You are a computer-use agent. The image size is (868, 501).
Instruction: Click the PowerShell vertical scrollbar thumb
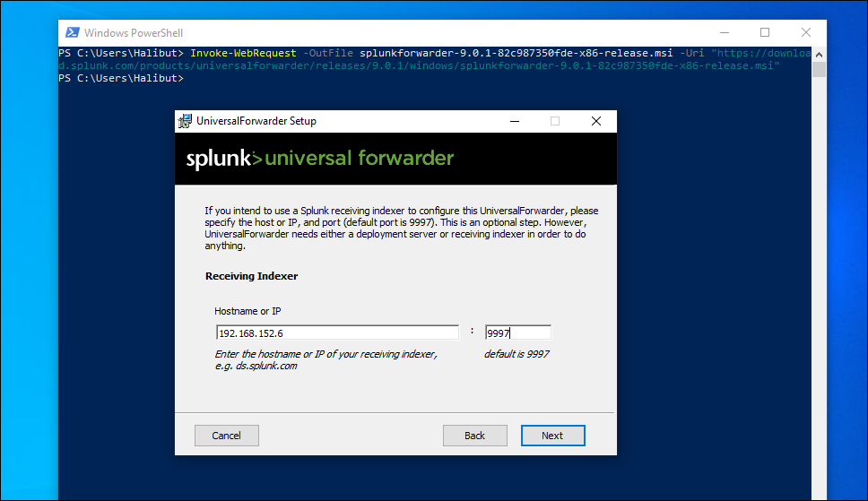pyautogui.click(x=819, y=69)
